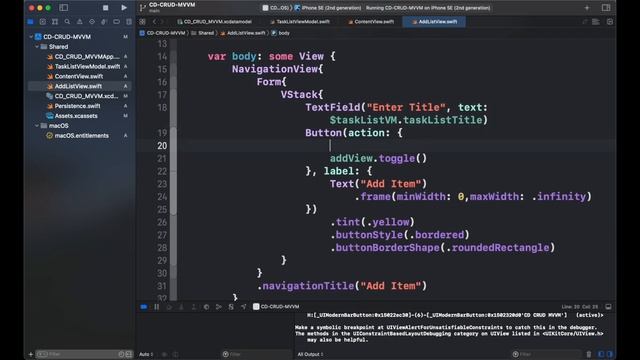Hide the debug area with the corner icon
Viewport: 640px width, 360px height.
(609, 307)
